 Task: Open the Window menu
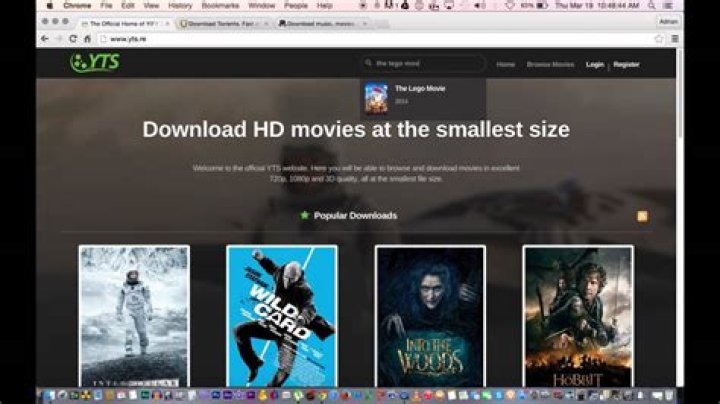262,6
